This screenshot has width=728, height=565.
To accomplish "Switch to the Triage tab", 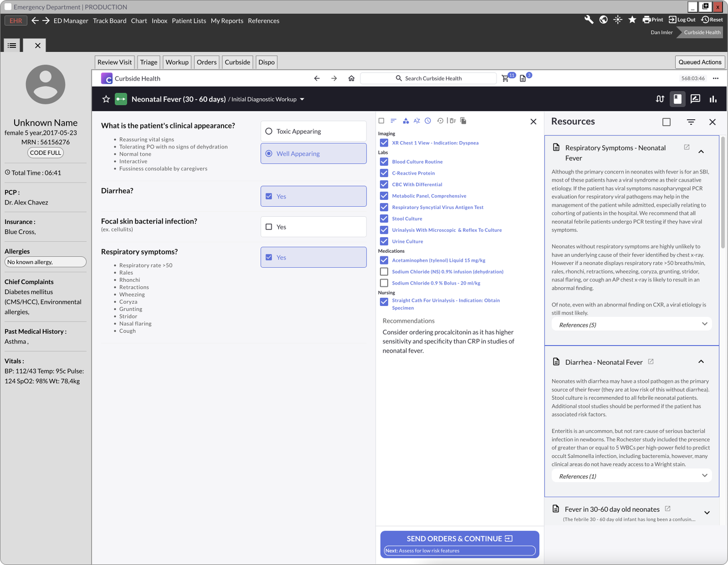I will coord(149,62).
